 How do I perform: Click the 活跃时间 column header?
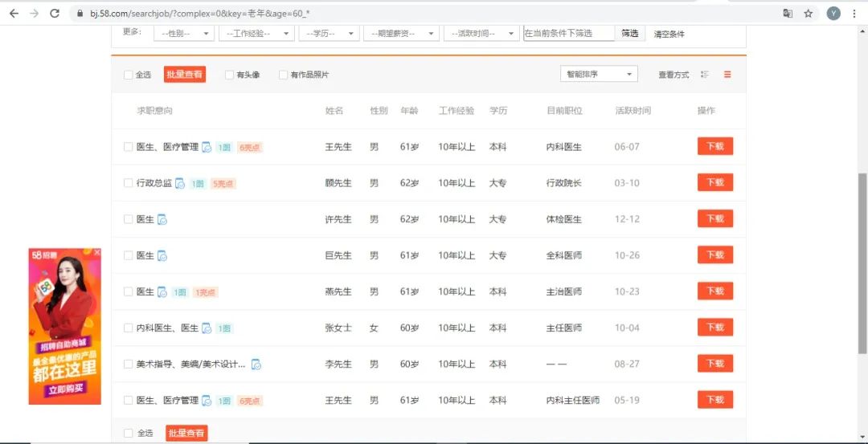[x=633, y=111]
